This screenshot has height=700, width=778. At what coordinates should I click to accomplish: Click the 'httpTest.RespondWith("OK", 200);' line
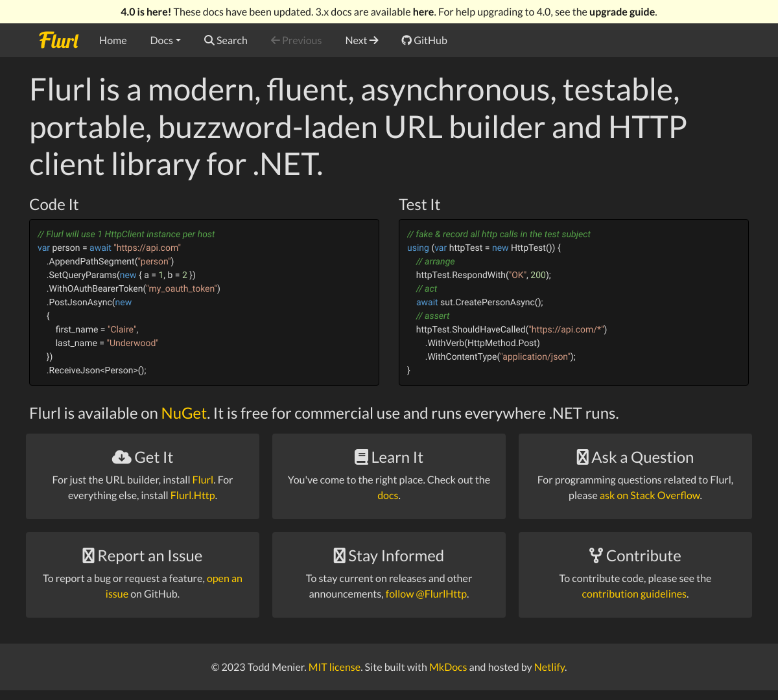pyautogui.click(x=484, y=275)
